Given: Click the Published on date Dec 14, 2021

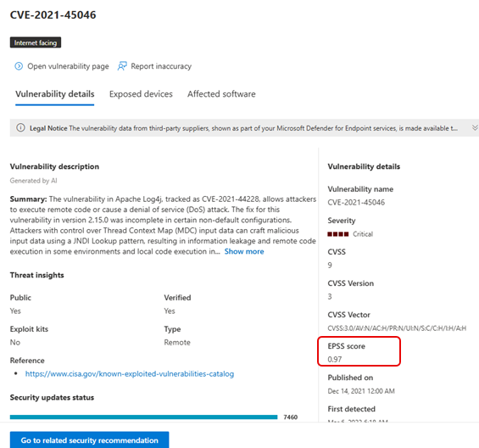Looking at the screenshot, I should (x=361, y=391).
